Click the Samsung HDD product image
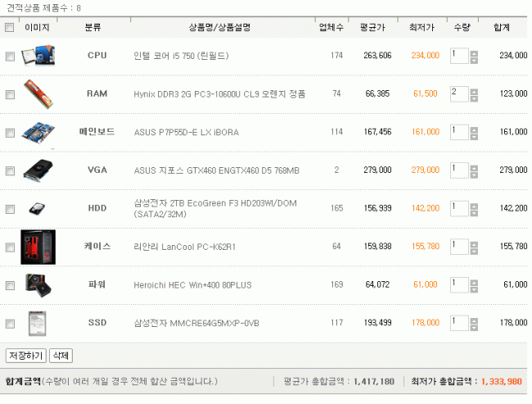The width and height of the screenshot is (532, 404). click(37, 208)
